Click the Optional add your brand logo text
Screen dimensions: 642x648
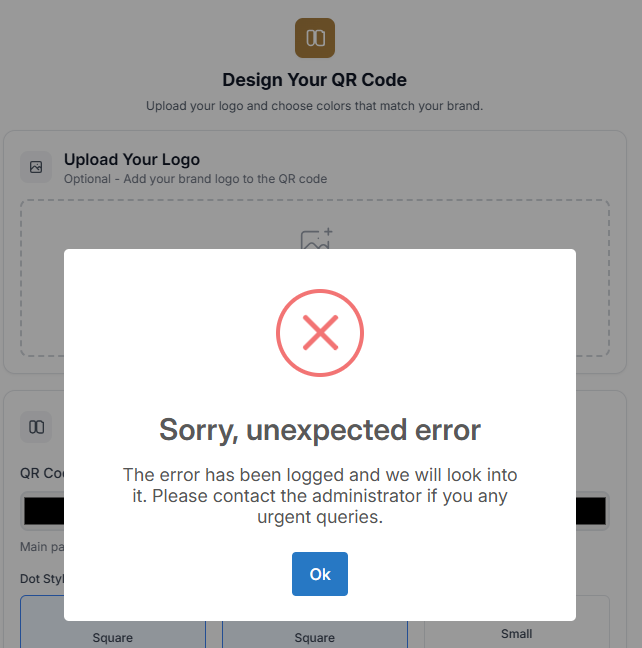[x=195, y=179]
